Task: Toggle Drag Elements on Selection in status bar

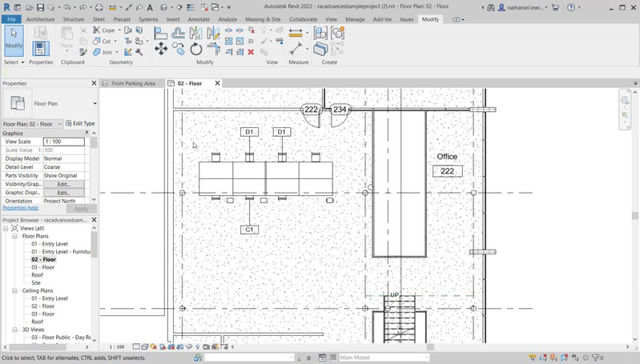Action: [x=574, y=358]
